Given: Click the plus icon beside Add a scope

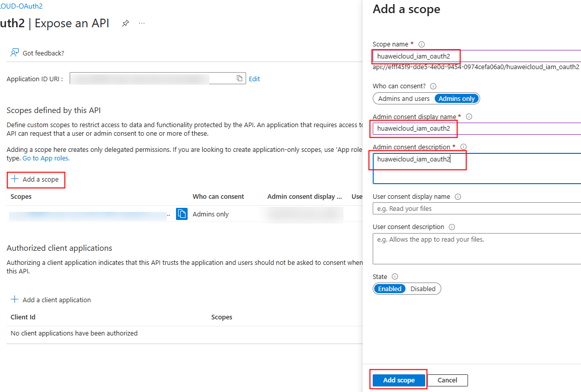Looking at the screenshot, I should 15,179.
